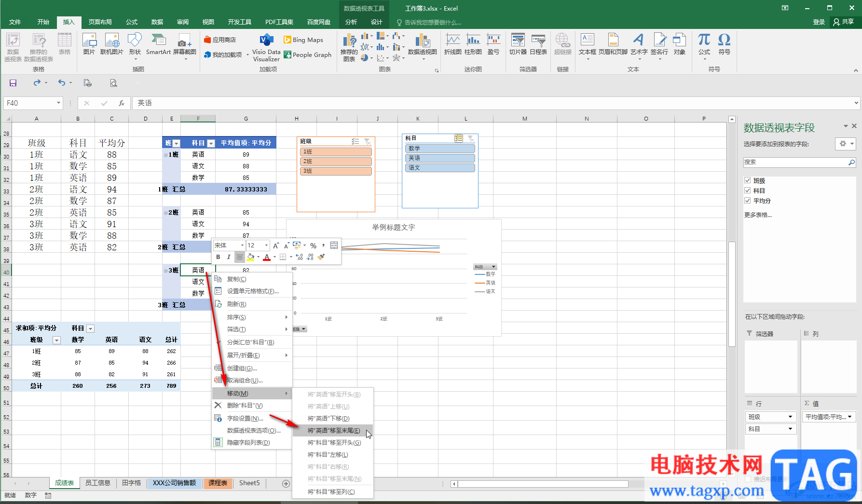Image resolution: width=862 pixels, height=504 pixels.
Task: Open fill color yellow swatch in mini toolbar
Action: point(251,257)
